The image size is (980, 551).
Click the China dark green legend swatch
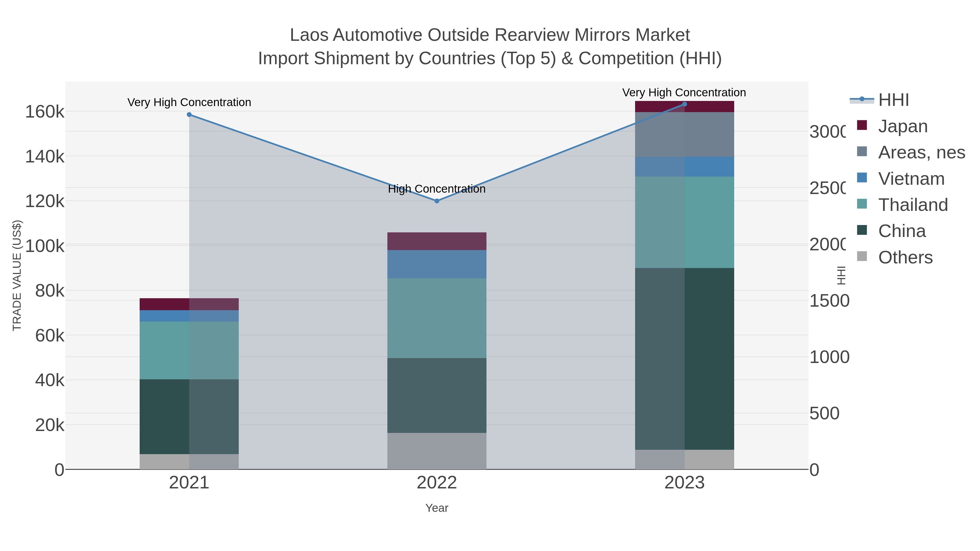coord(862,230)
